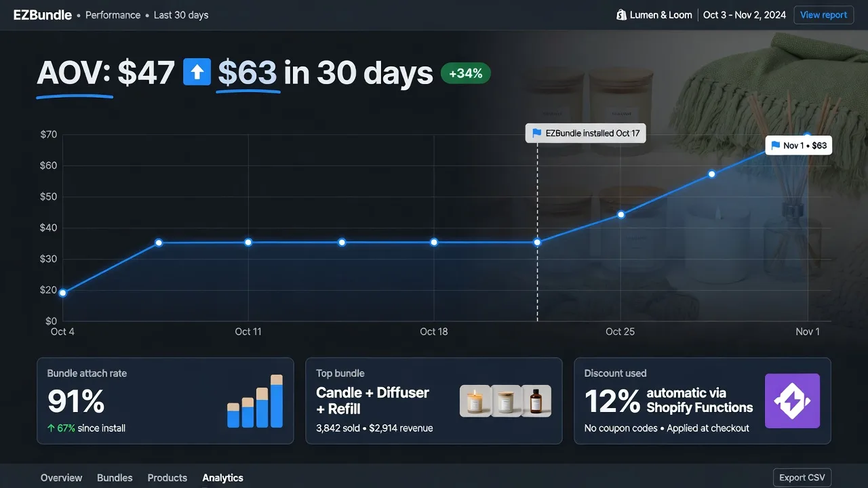Click the flag icon in the EZBundle installed marker

point(537,134)
